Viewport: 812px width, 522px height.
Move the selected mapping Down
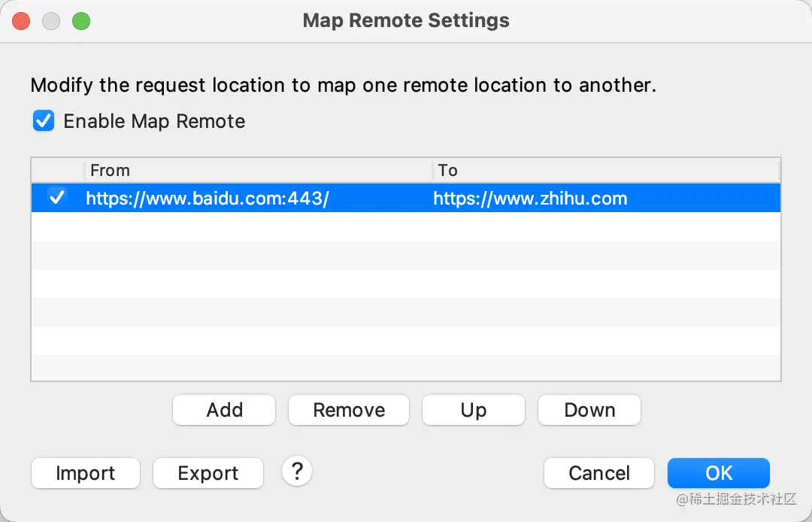[589, 410]
